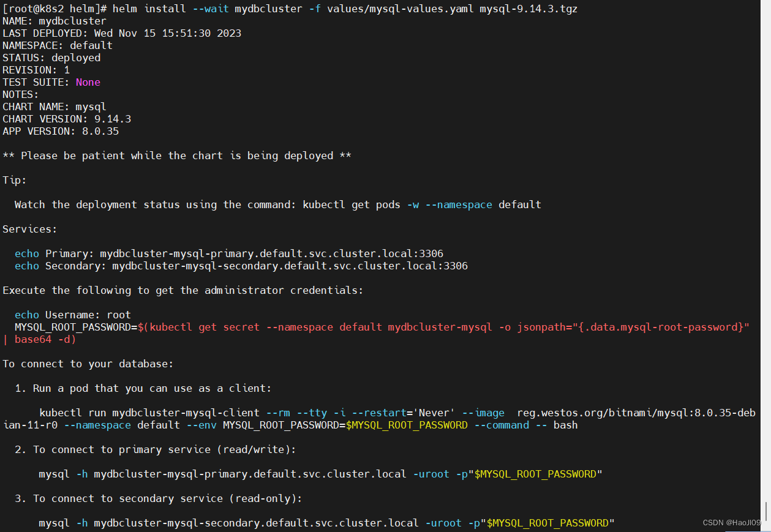
Task: Click the mysql primary connection command
Action: (x=321, y=474)
